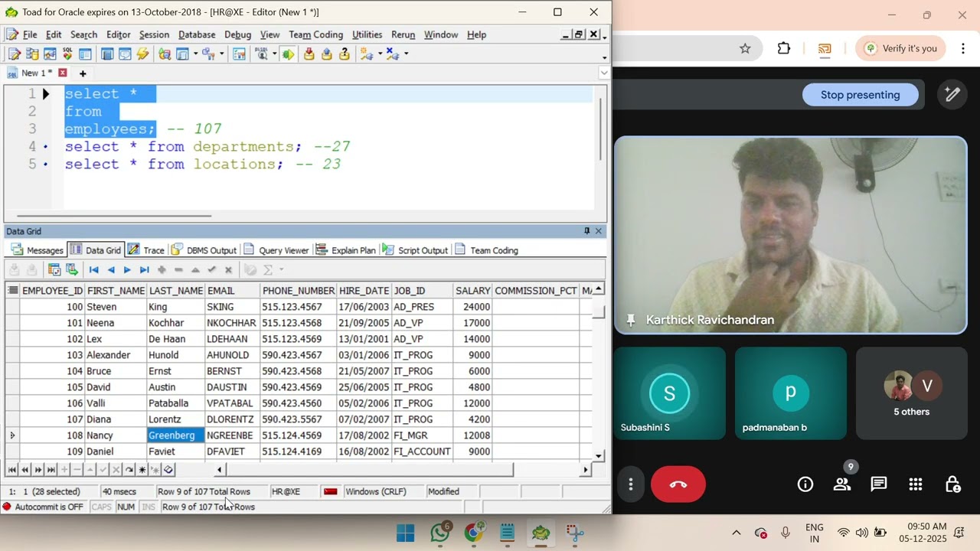Click the red leave call button
The width and height of the screenshot is (980, 551).
pyautogui.click(x=678, y=484)
